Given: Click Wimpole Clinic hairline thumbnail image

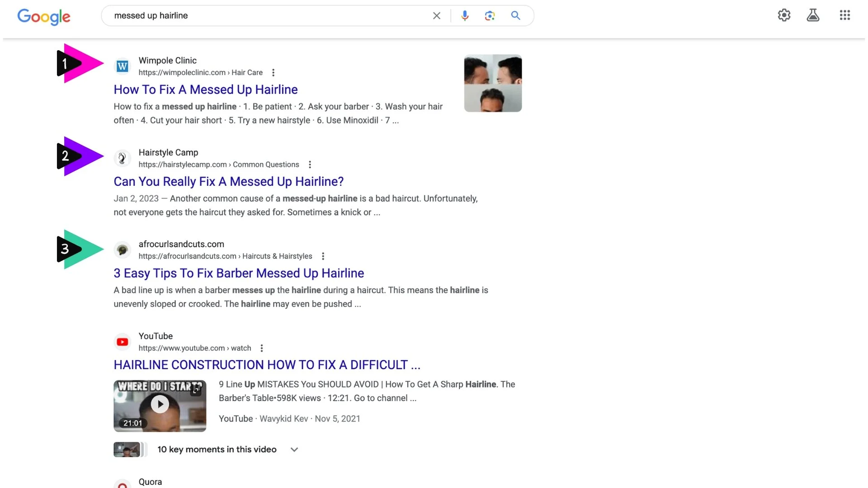Looking at the screenshot, I should 493,83.
